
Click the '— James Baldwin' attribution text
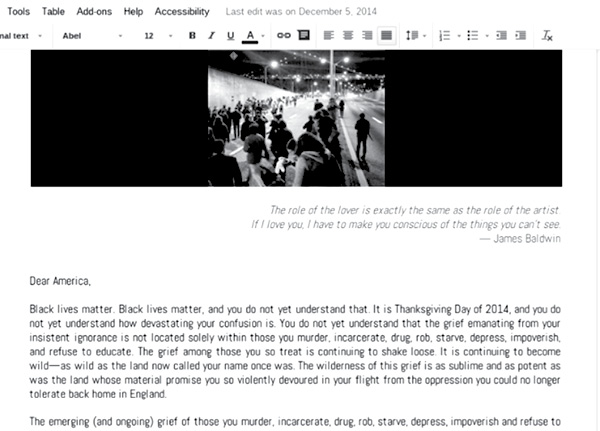tap(520, 238)
